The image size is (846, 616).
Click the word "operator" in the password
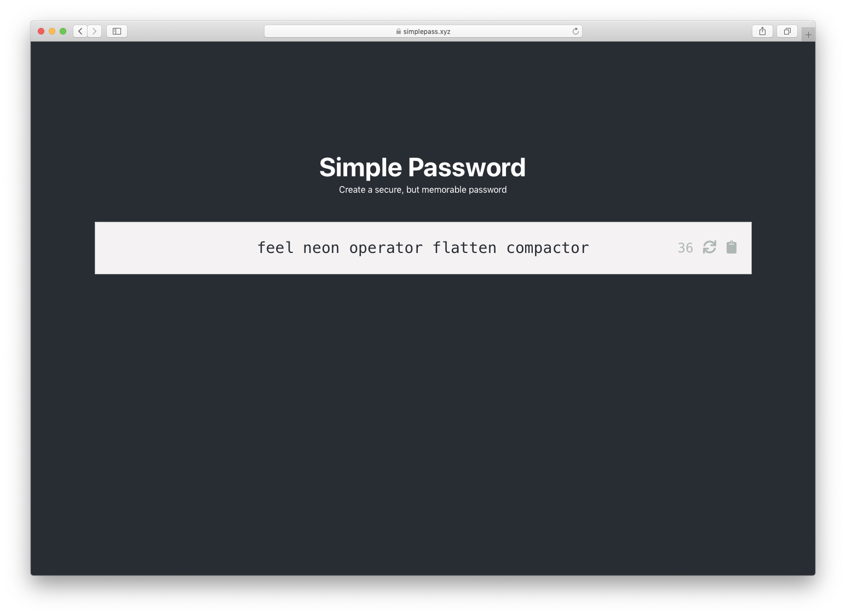(x=386, y=248)
